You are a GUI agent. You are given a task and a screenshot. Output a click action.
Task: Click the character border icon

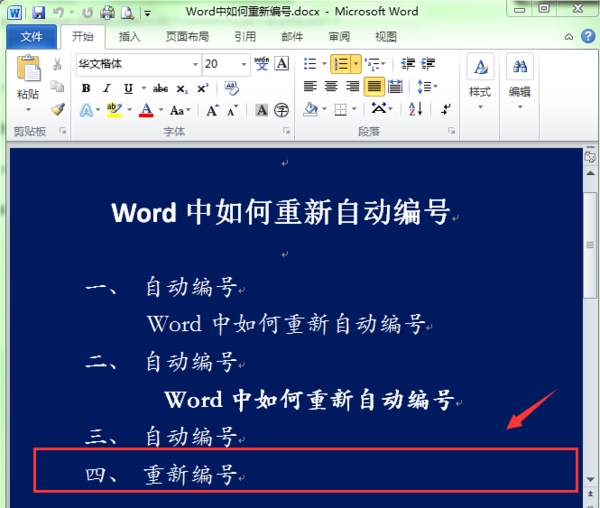coord(282,64)
